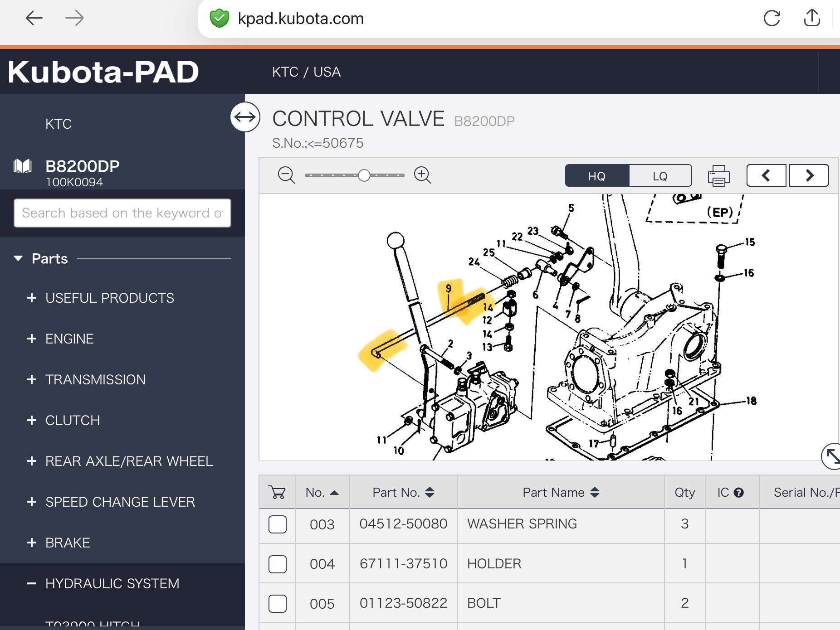Click the zoom level slider handle
The height and width of the screenshot is (630, 840).
point(364,175)
